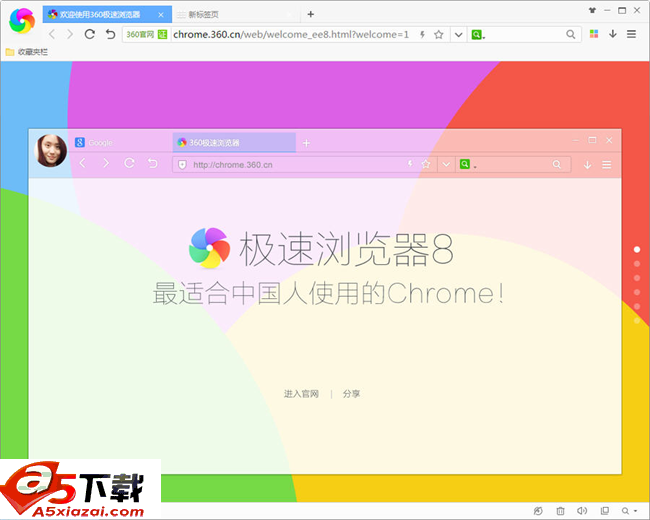Click the undo closed tab icon
Viewport: 650px width, 520px height.
click(110, 34)
